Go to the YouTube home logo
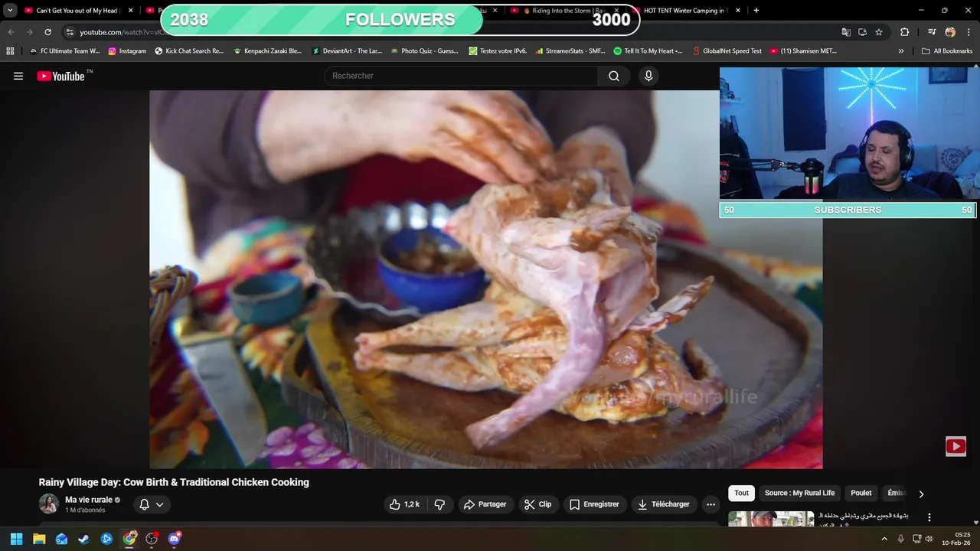Screen dimensions: 980x551 [60, 76]
